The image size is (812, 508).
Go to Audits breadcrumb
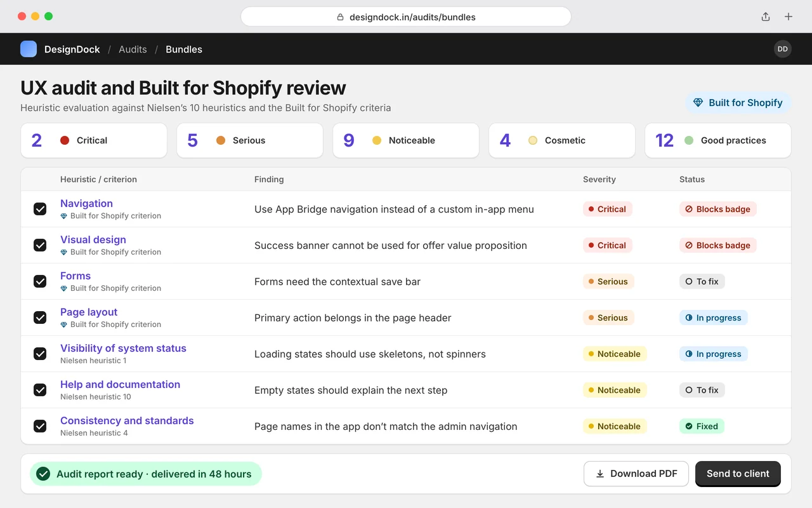(x=133, y=49)
